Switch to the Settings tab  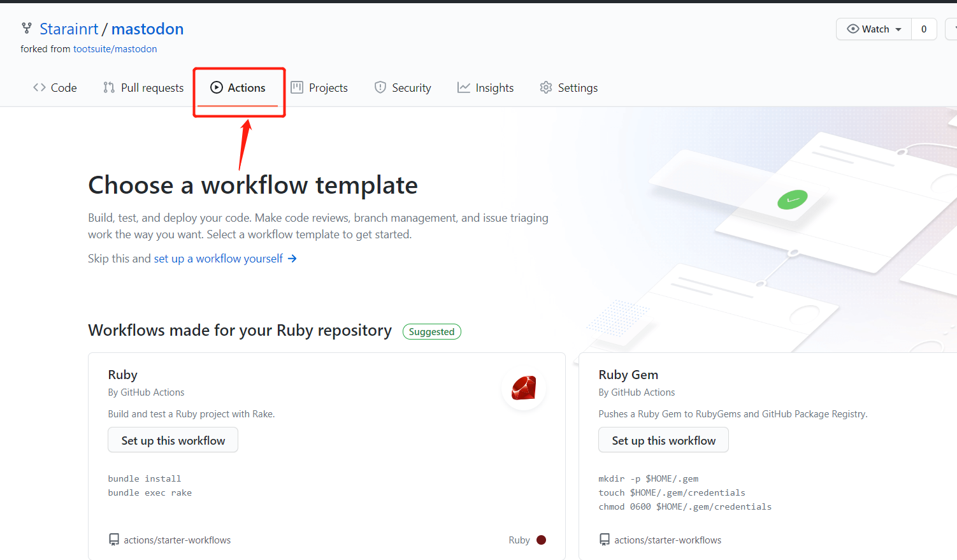(569, 88)
